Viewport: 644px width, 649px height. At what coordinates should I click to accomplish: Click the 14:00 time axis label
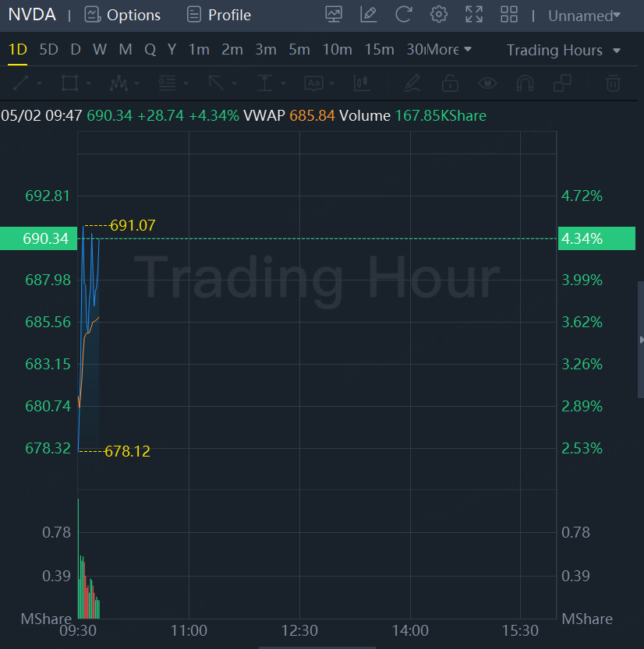(410, 630)
